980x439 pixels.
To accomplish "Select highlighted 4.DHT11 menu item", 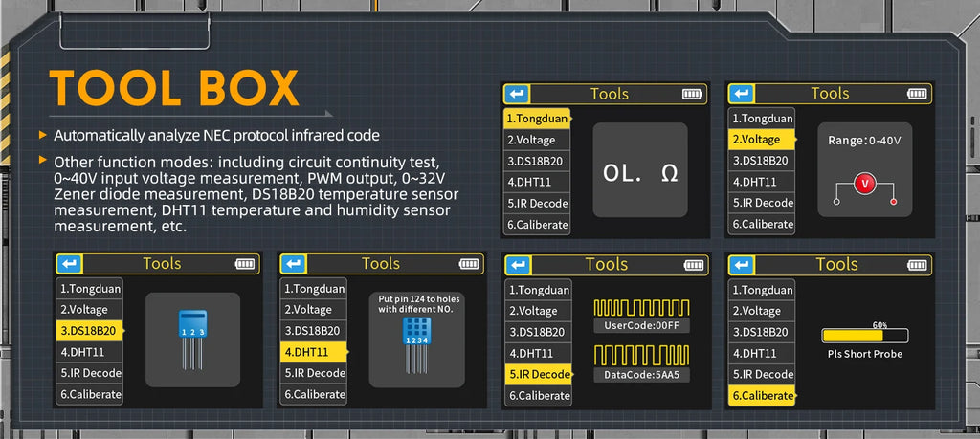I will pyautogui.click(x=312, y=352).
